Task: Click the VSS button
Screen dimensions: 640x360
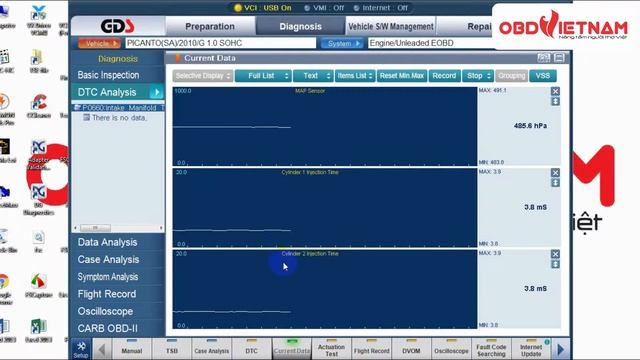Action: [542, 76]
